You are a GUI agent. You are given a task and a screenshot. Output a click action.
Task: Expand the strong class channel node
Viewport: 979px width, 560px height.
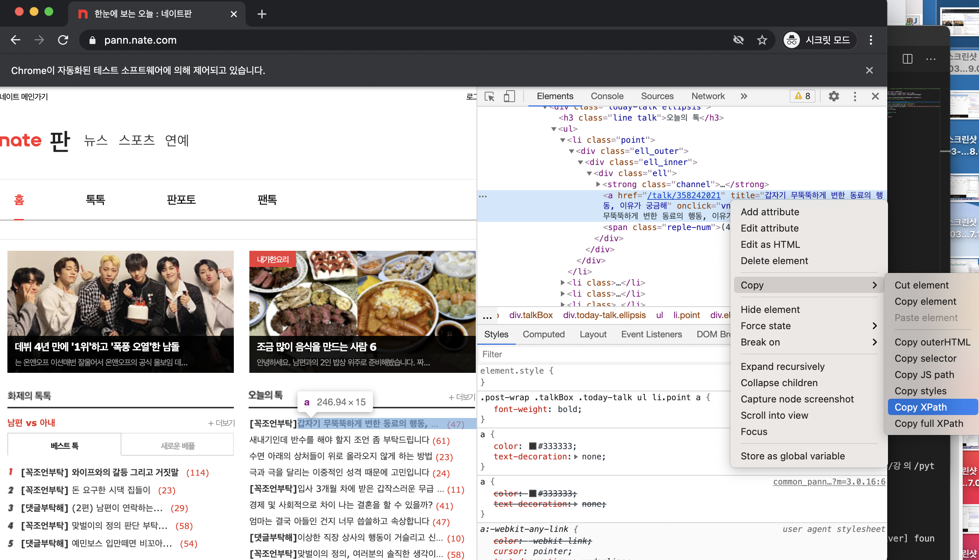coord(598,185)
